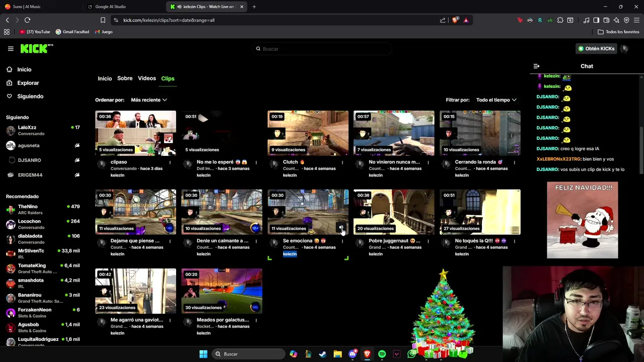The width and height of the screenshot is (644, 362).
Task: Open options menu for 'No me lo esperé' clip
Action: point(256,162)
